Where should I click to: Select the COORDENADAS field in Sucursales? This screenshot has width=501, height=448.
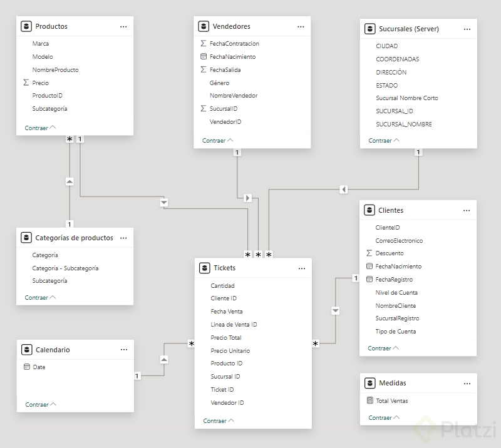(x=397, y=59)
